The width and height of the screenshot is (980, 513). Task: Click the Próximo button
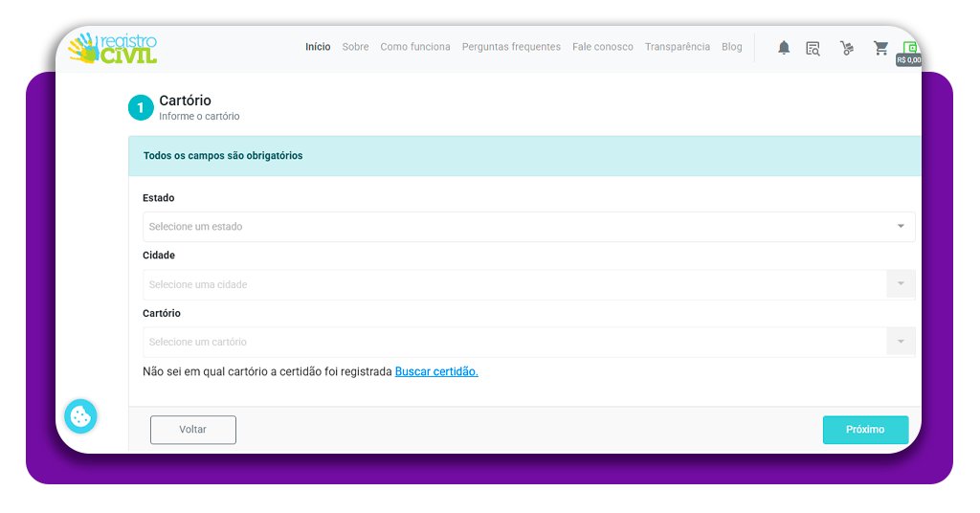tap(865, 430)
